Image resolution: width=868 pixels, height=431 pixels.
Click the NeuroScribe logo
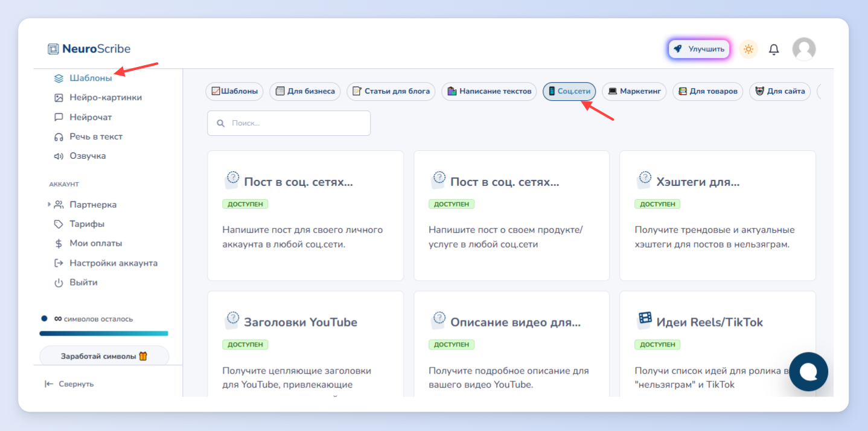point(89,49)
